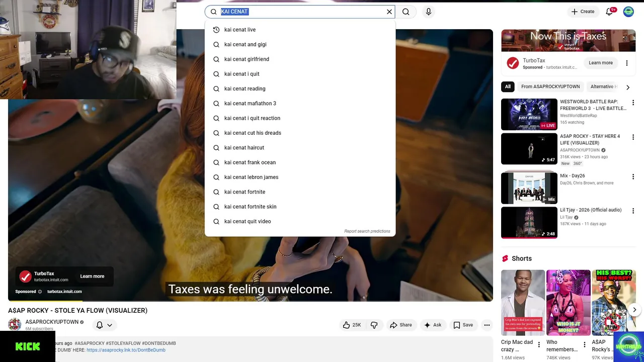Click the #STOLEYAFLOW hashtag
The image size is (644, 362).
[x=123, y=343]
